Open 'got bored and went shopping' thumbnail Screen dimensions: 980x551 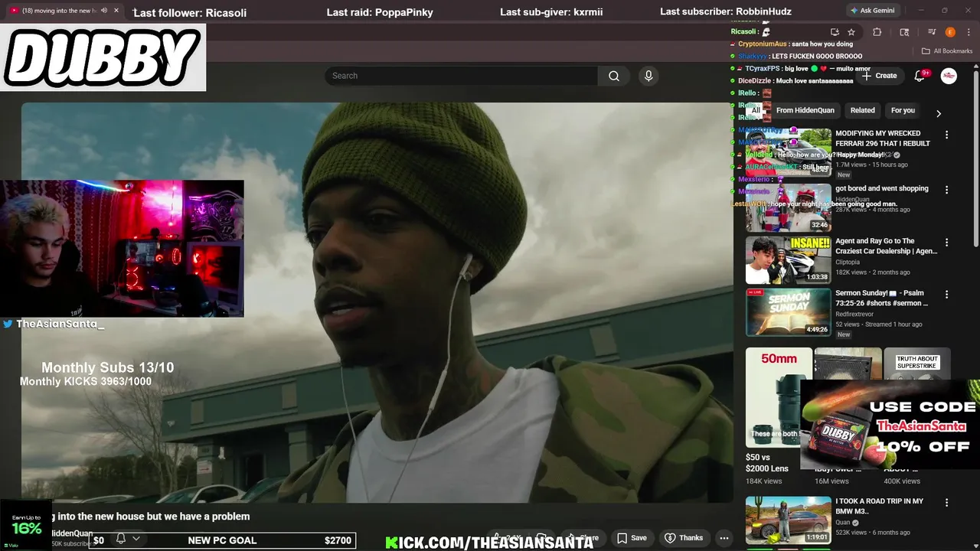789,207
